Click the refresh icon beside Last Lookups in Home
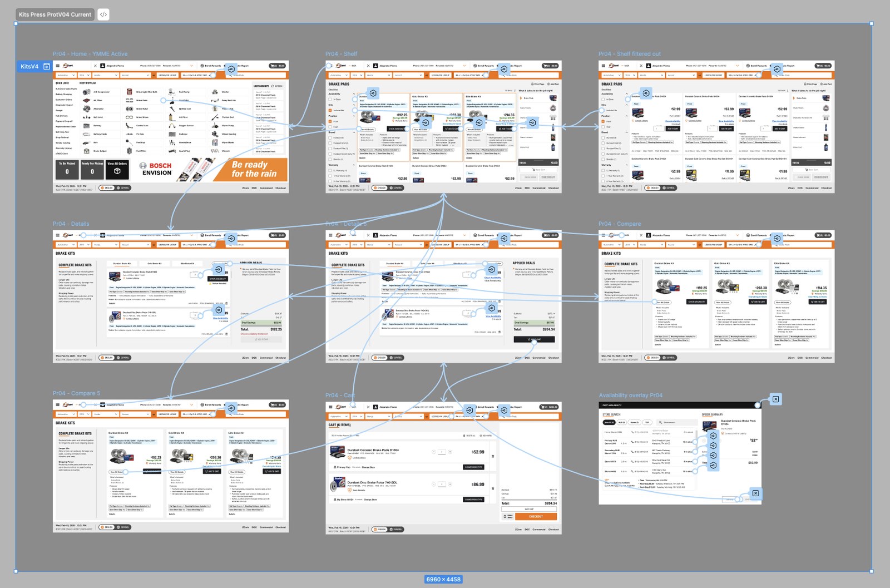 pyautogui.click(x=274, y=86)
